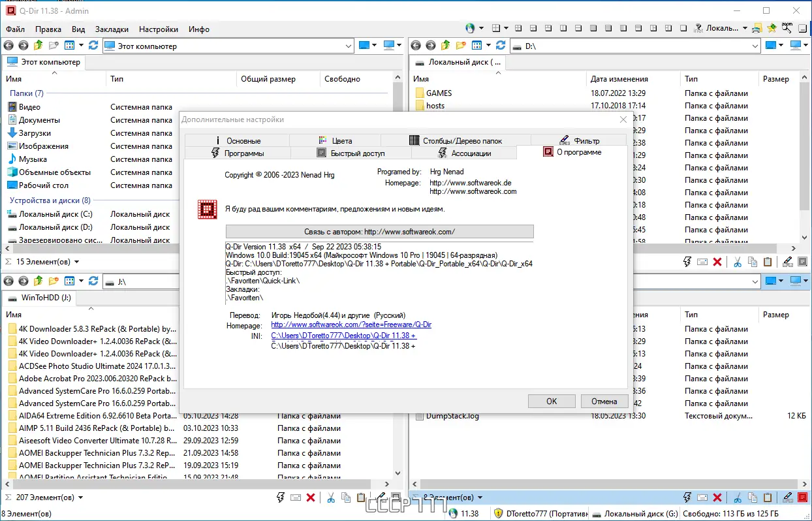Select the Загрузки folder
This screenshot has height=521, width=812.
(35, 133)
